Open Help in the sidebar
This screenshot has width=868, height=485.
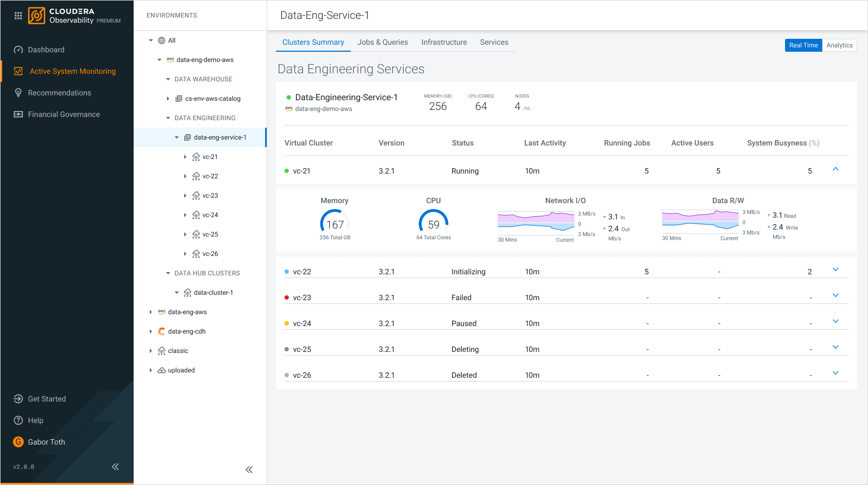[x=35, y=420]
